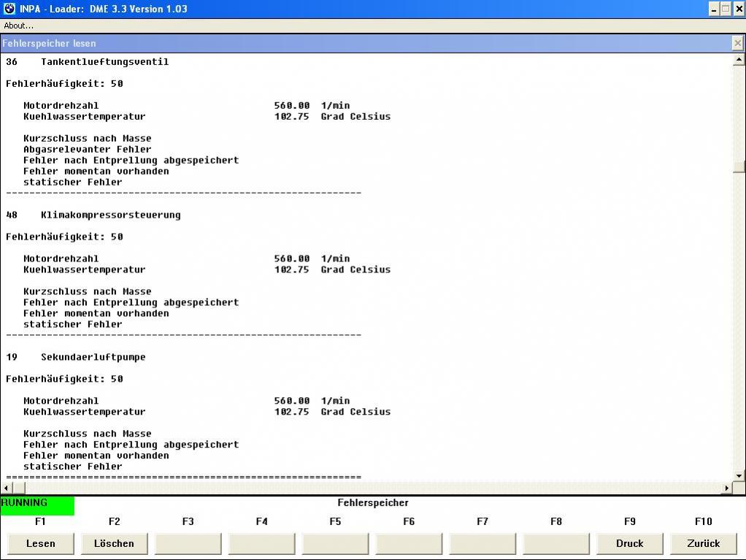Maximize the INPA window

[726, 9]
